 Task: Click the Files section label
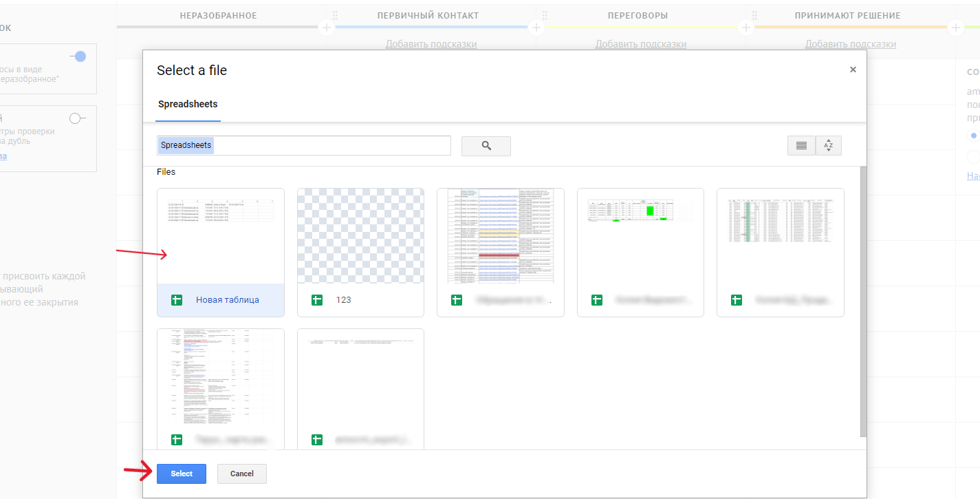pos(166,172)
